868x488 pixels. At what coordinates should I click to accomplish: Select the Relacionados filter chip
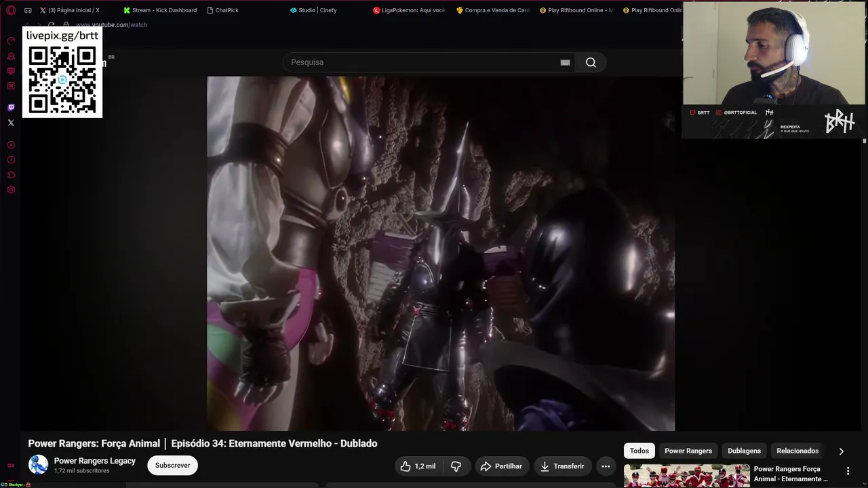point(797,451)
